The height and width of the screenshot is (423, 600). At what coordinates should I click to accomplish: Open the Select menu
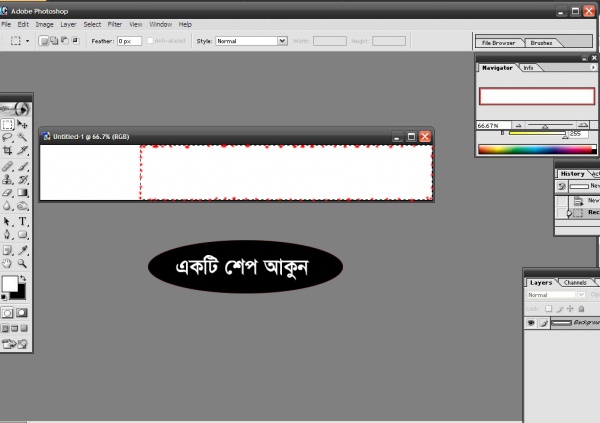point(92,24)
